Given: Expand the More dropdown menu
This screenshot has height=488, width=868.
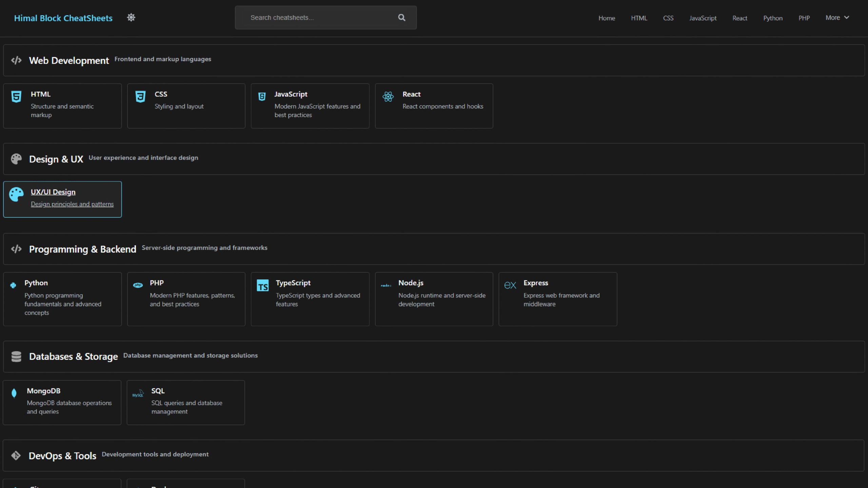Looking at the screenshot, I should click(837, 18).
